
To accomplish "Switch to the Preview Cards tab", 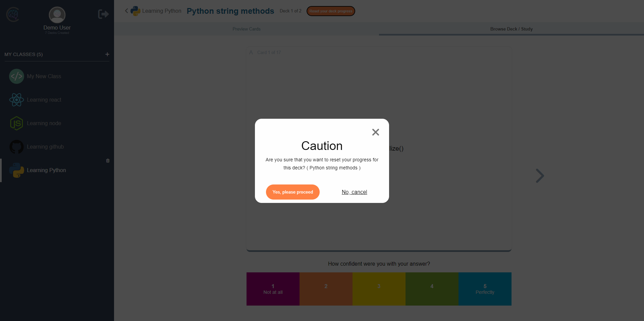I will (246, 29).
